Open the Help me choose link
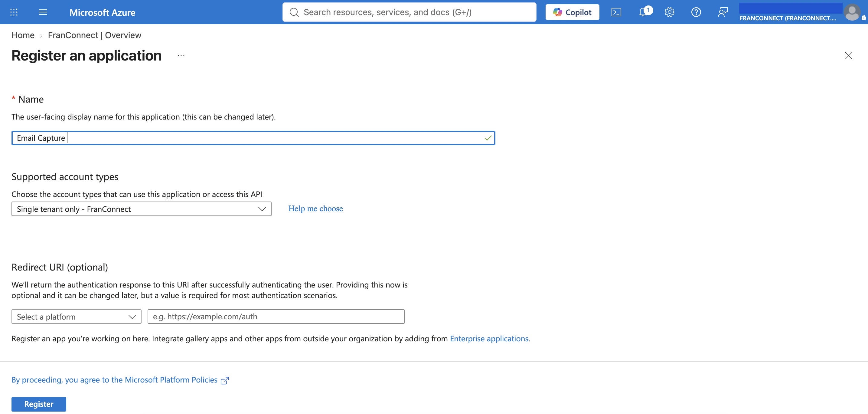This screenshot has height=414, width=868. [x=315, y=209]
